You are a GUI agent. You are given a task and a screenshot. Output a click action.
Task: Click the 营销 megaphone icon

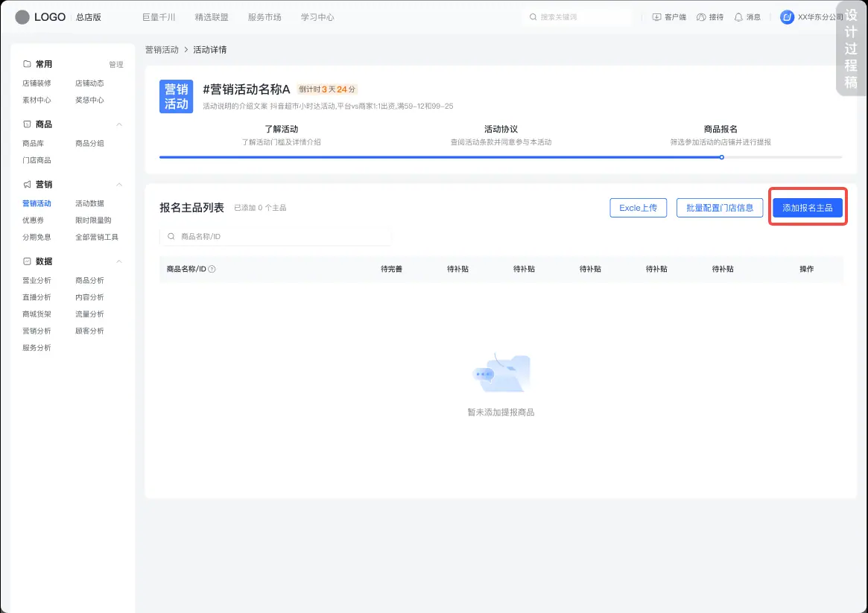pyautogui.click(x=27, y=184)
